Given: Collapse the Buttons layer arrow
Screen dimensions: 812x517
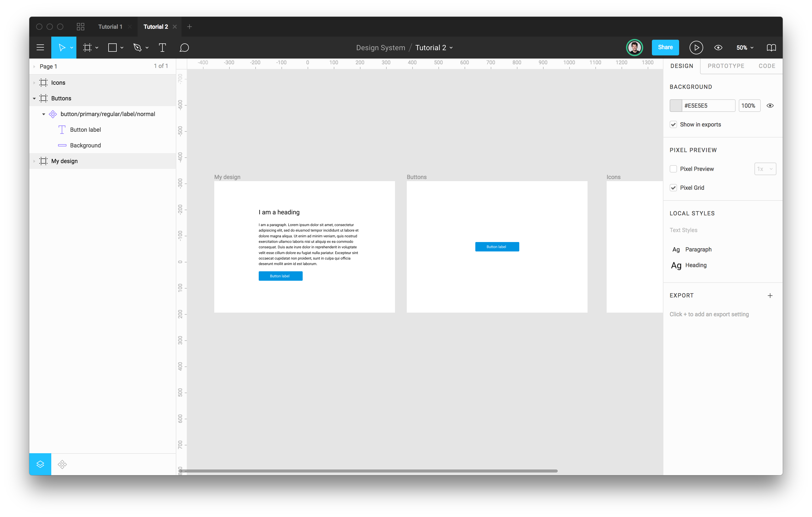Looking at the screenshot, I should tap(34, 99).
